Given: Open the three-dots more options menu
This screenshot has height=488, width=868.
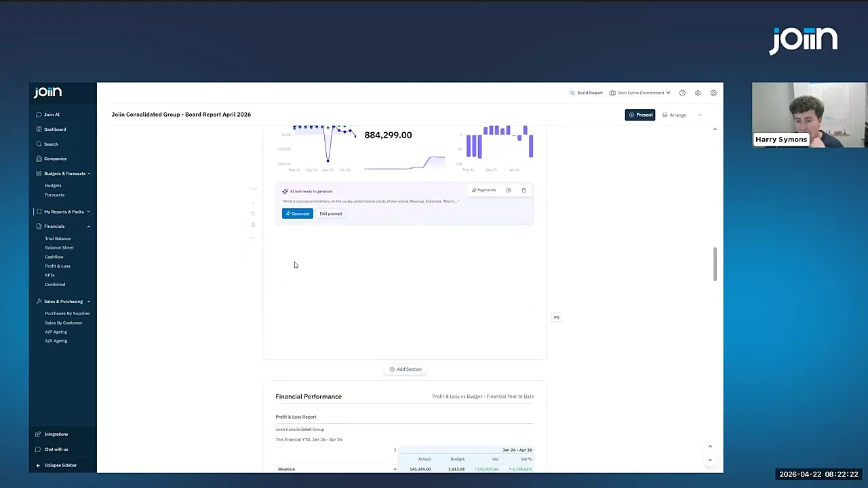Looking at the screenshot, I should (x=700, y=115).
